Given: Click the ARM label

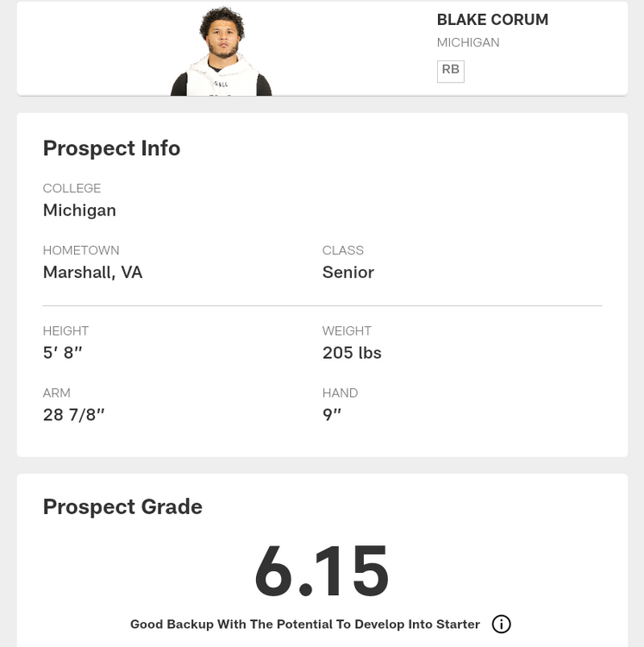Looking at the screenshot, I should click(x=57, y=393).
